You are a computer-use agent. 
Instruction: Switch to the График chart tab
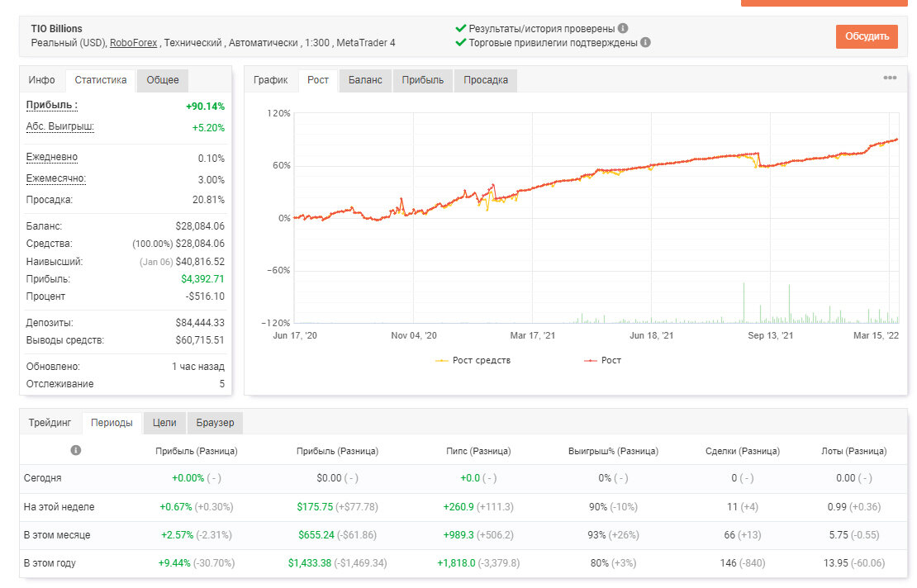(270, 80)
